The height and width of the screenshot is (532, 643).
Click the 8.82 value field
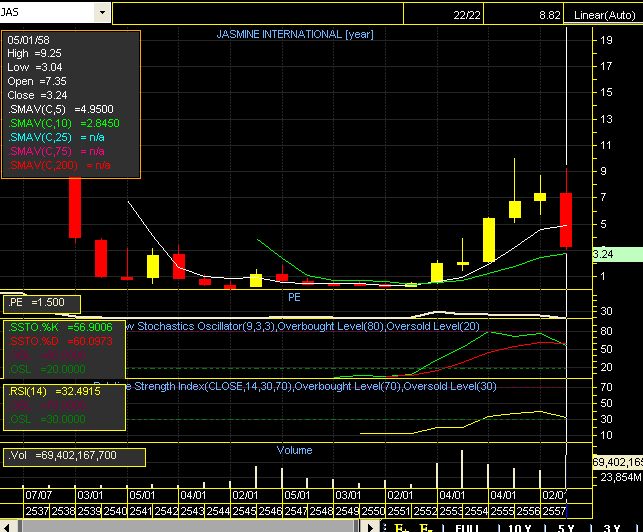524,15
